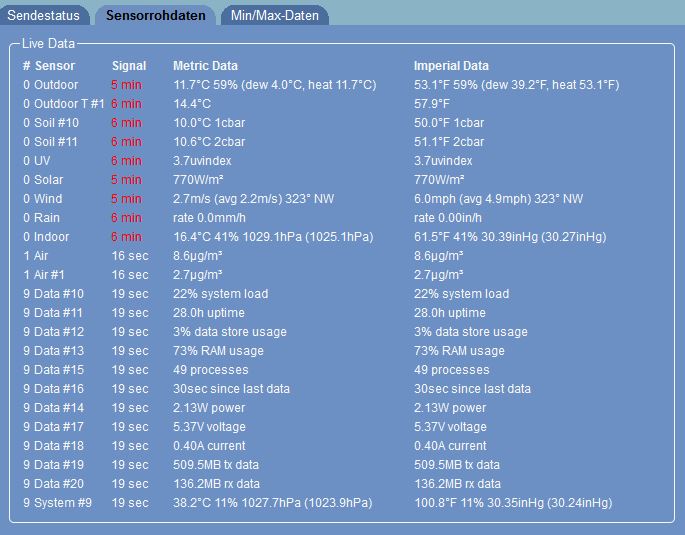Select the '9 Data #11' sensor label
Viewport: 685px width, 535px height.
(53, 313)
